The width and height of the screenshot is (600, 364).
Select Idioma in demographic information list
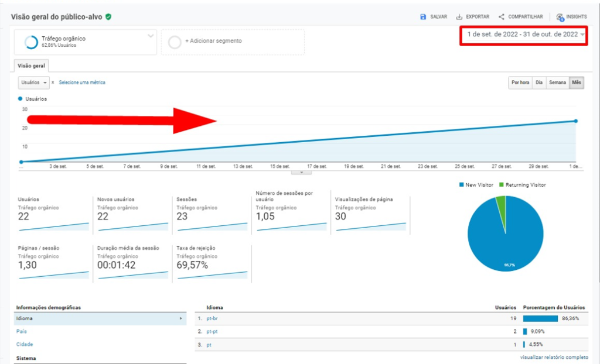pos(25,318)
